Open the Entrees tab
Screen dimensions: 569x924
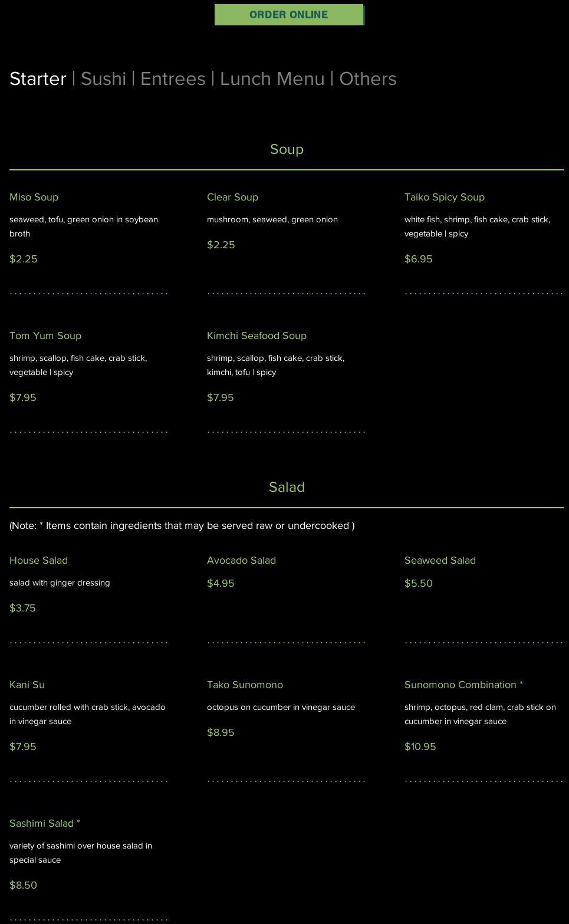tap(173, 79)
